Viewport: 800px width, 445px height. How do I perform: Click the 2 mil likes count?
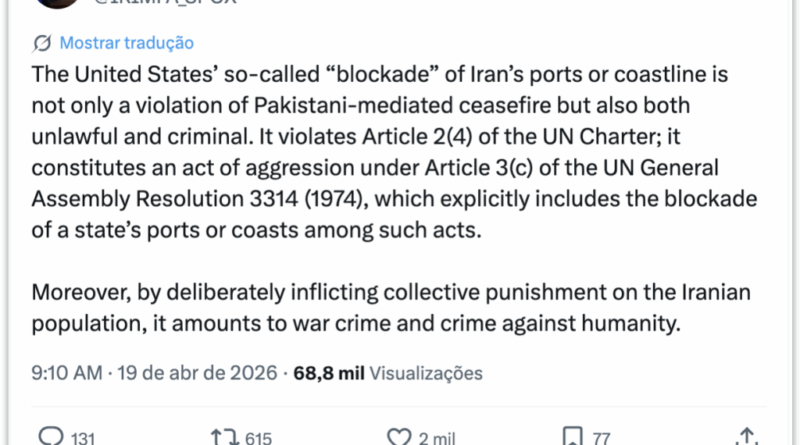point(438,438)
